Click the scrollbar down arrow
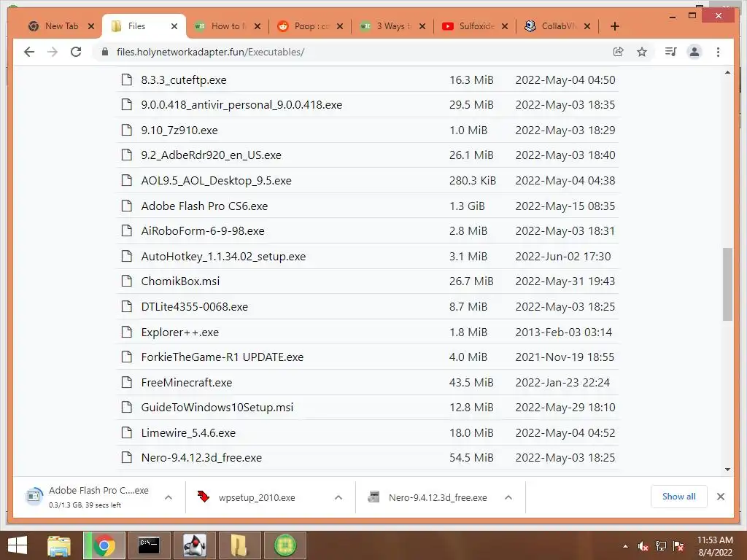Viewport: 747px width, 560px height. click(727, 470)
